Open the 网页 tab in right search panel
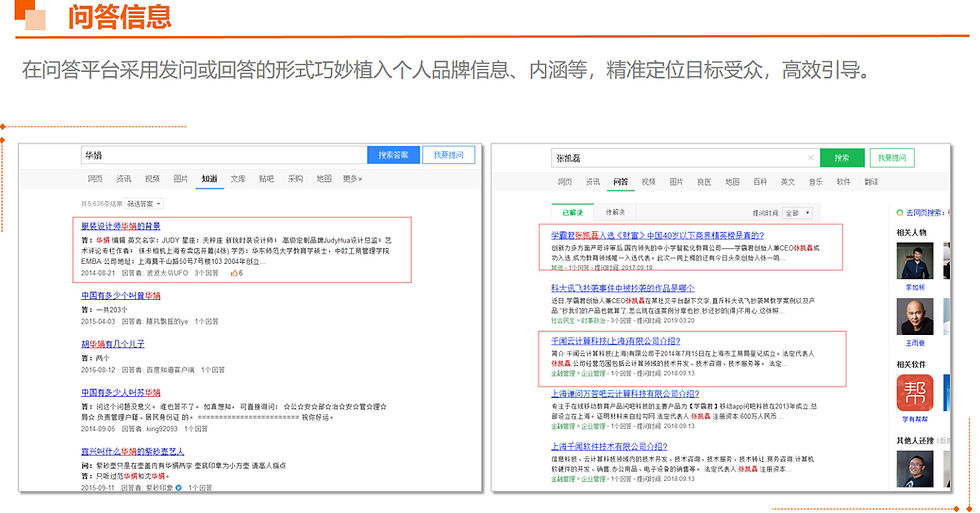The image size is (980, 513). coord(564,182)
